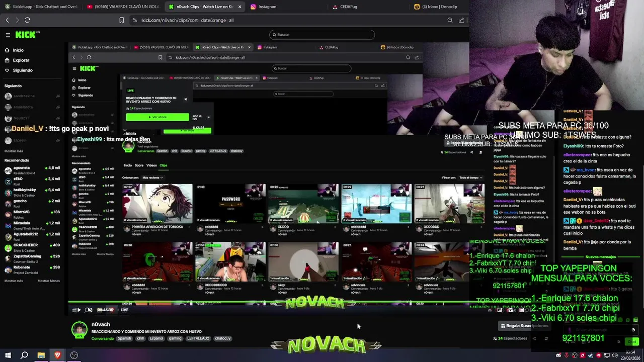Jump to LIVE in the stream player
The width and height of the screenshot is (644, 362).
coord(124,310)
